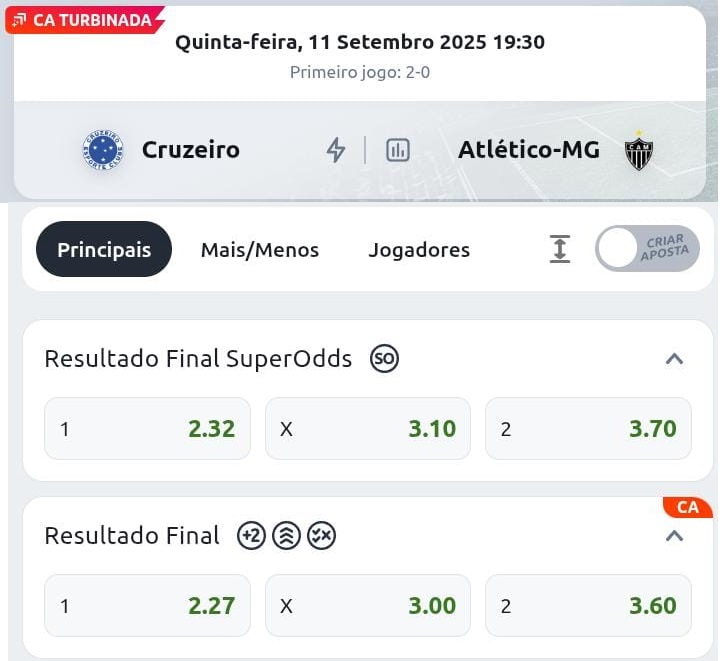This screenshot has height=661, width=720.
Task: Bet on Cruzeiro SuperOdds at 2.32
Action: click(148, 429)
